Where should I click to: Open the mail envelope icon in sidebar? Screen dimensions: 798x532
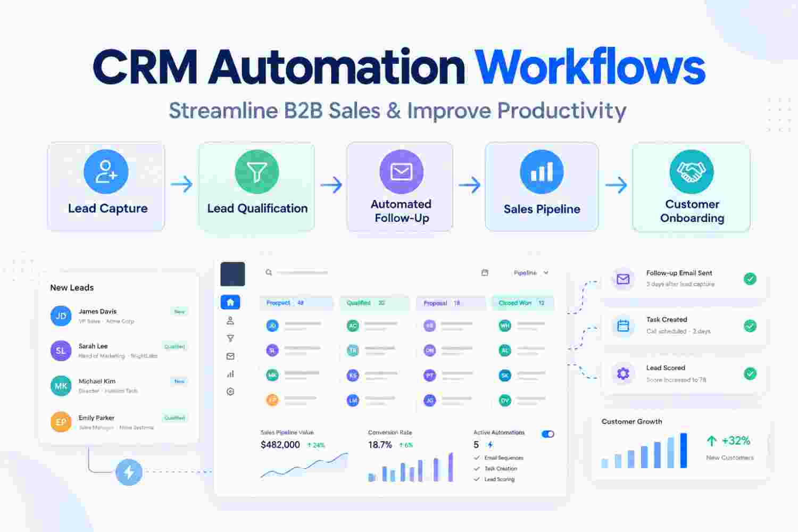pos(230,356)
